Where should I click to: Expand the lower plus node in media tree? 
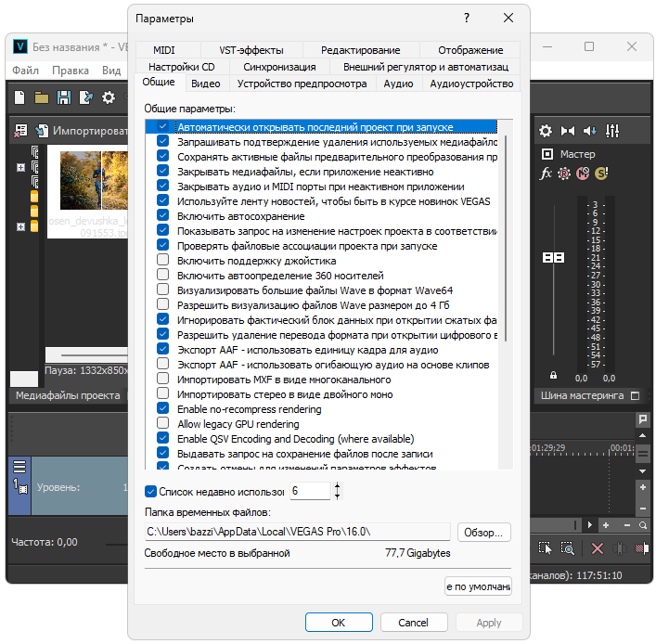[20, 226]
